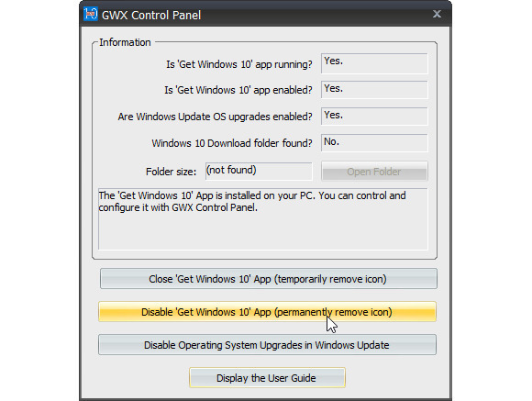532x401 pixels.
Task: Select the app enabled status field
Action: point(374,90)
